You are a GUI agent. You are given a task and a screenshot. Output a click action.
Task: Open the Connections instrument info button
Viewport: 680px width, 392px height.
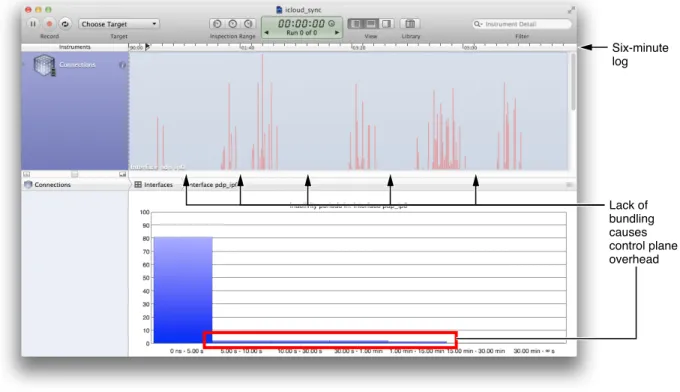pos(123,65)
